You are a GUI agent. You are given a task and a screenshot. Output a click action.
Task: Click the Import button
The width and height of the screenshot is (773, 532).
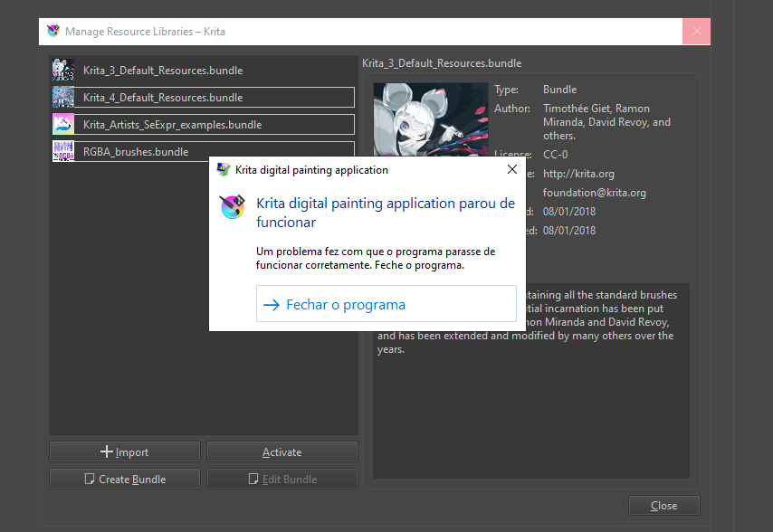pos(125,451)
